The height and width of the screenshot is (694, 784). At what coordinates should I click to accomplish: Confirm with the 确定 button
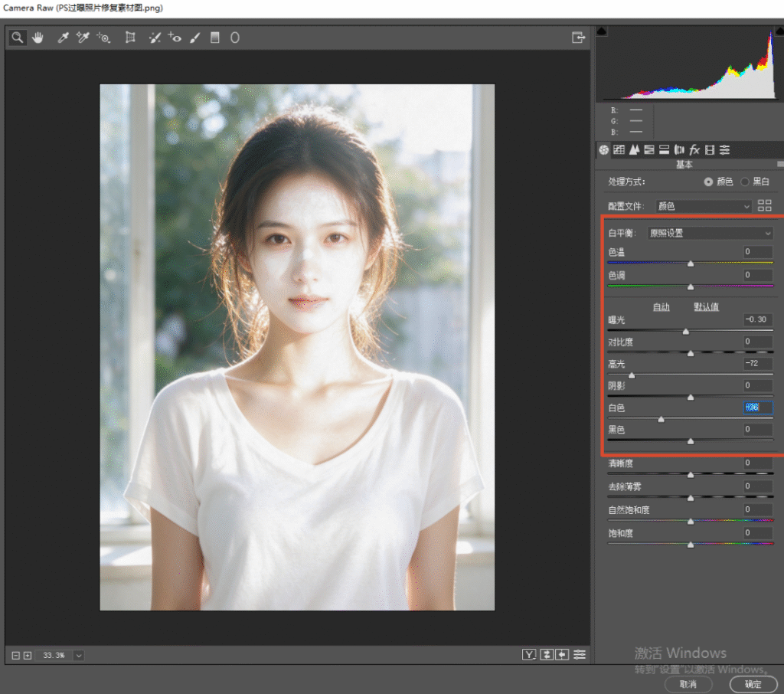click(753, 684)
